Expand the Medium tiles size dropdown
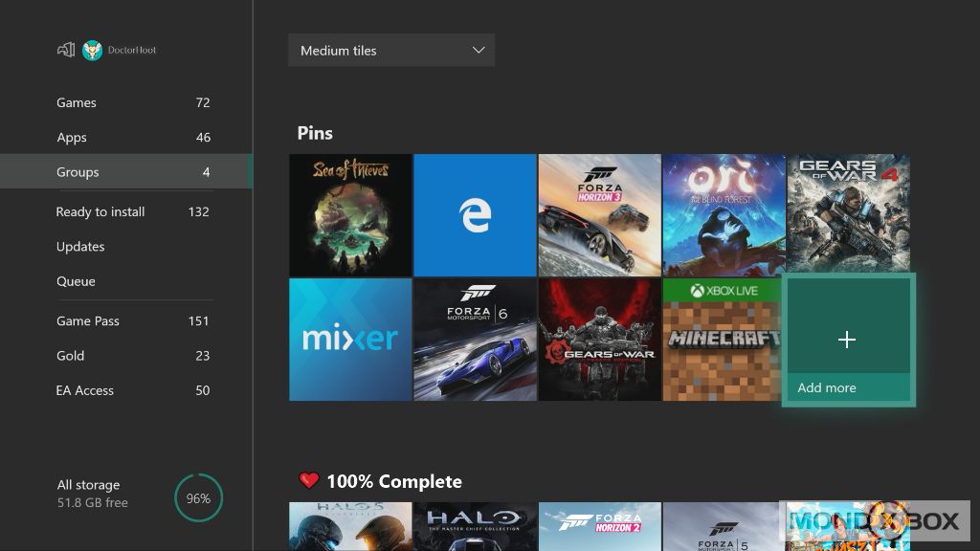 390,51
